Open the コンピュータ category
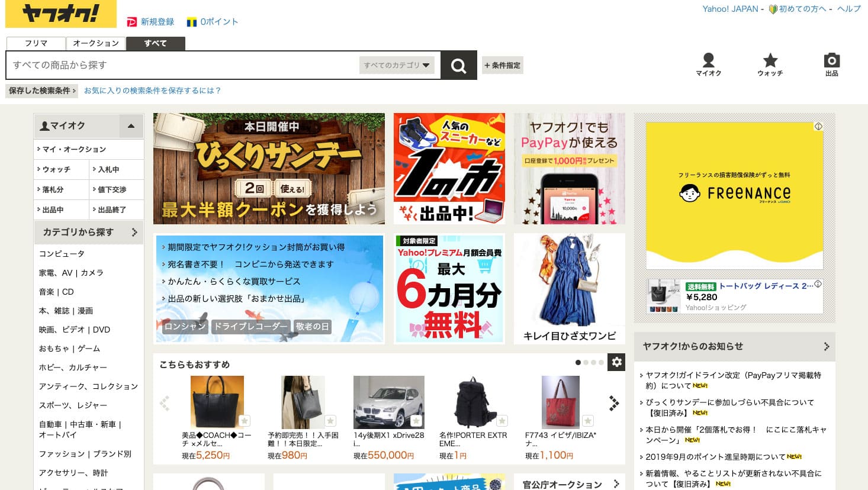The width and height of the screenshot is (868, 490). click(x=62, y=254)
